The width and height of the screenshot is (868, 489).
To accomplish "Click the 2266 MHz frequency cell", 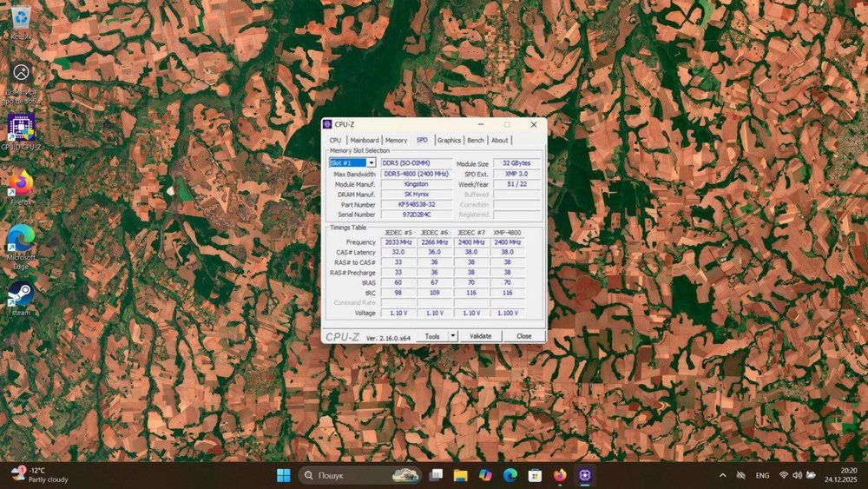I will [x=435, y=242].
